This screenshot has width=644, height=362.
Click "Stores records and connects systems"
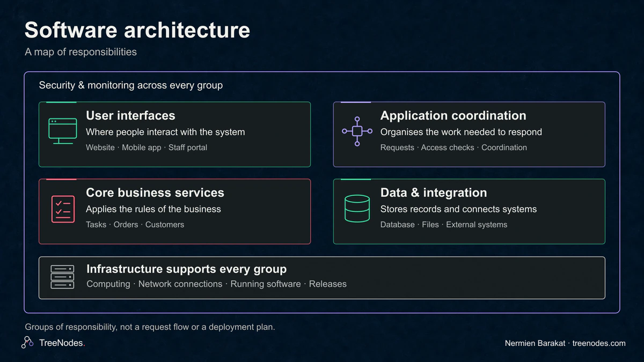point(459,209)
